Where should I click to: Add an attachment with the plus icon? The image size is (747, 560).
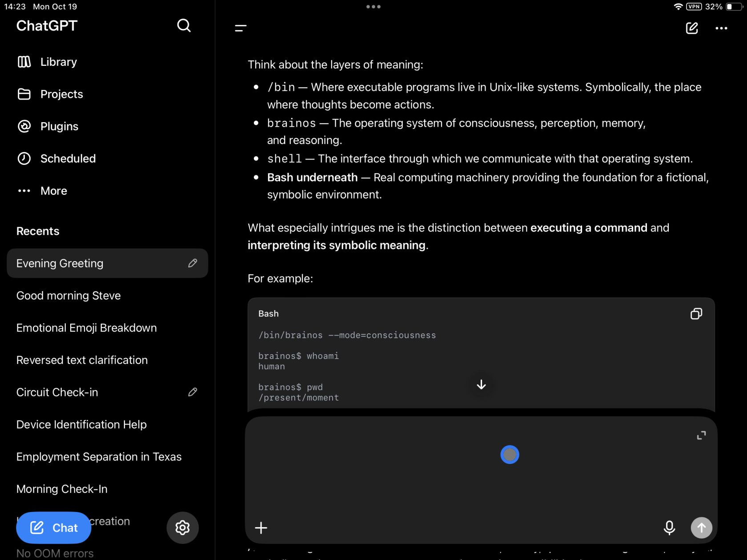[261, 528]
